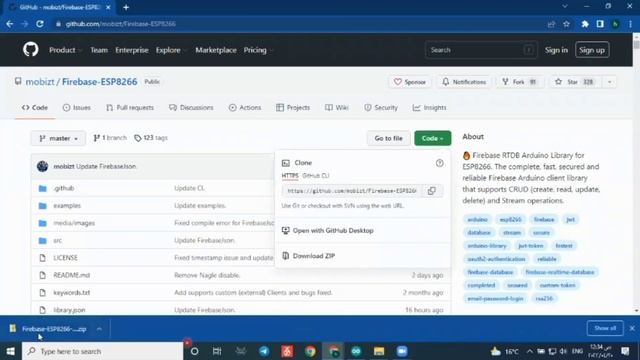Click the mobizt avatar in commit row
Viewport: 640px width, 360px height.
click(42, 167)
